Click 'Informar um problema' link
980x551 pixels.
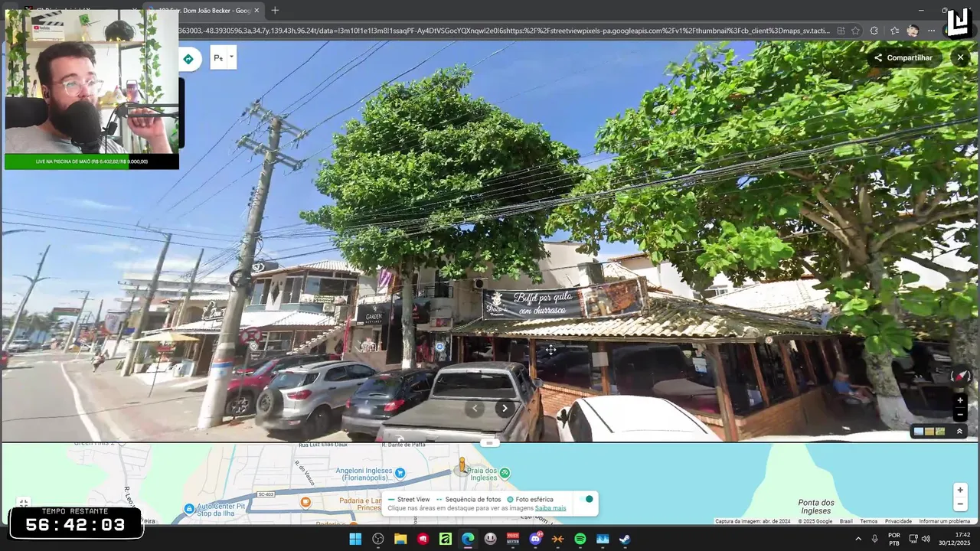click(944, 521)
